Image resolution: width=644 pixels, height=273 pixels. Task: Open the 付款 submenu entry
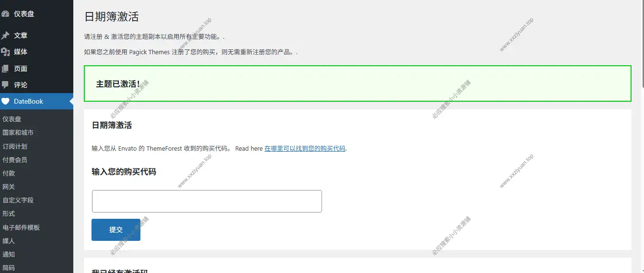click(9, 173)
